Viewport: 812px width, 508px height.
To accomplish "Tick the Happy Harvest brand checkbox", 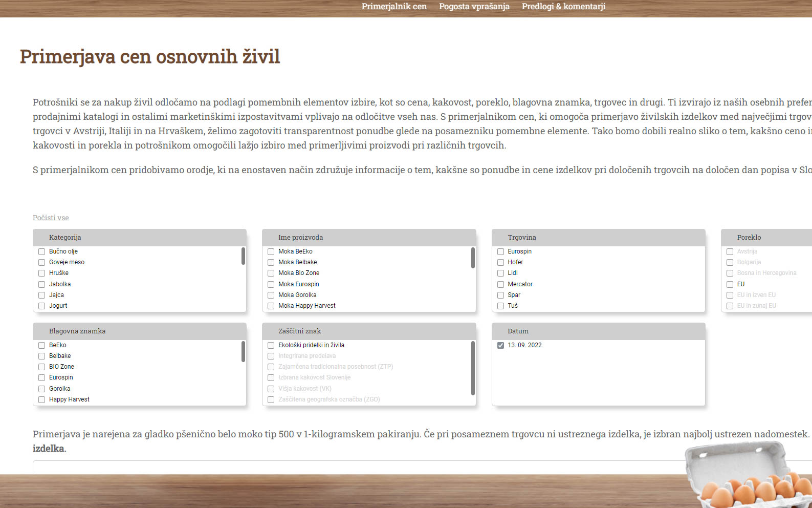I will pyautogui.click(x=42, y=399).
